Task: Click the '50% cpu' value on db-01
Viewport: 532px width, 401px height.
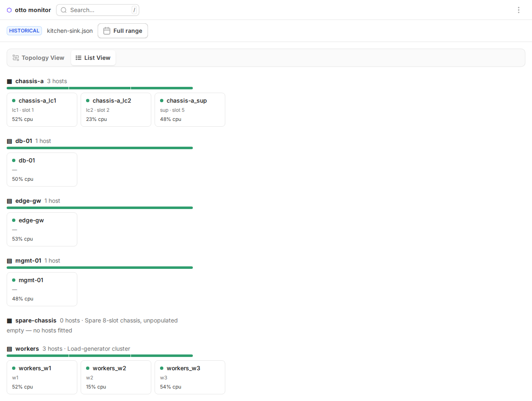Action: [x=22, y=179]
